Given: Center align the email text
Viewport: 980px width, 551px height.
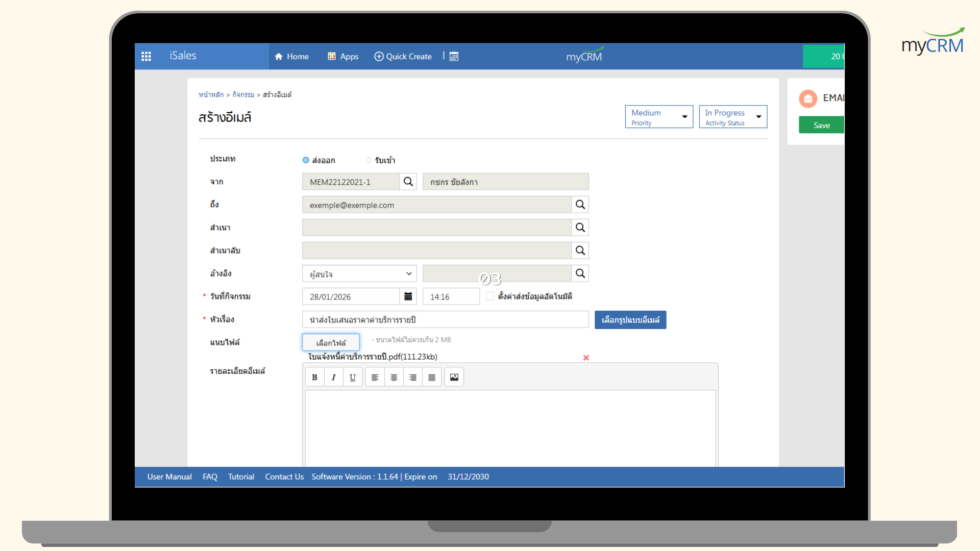Looking at the screenshot, I should point(394,378).
